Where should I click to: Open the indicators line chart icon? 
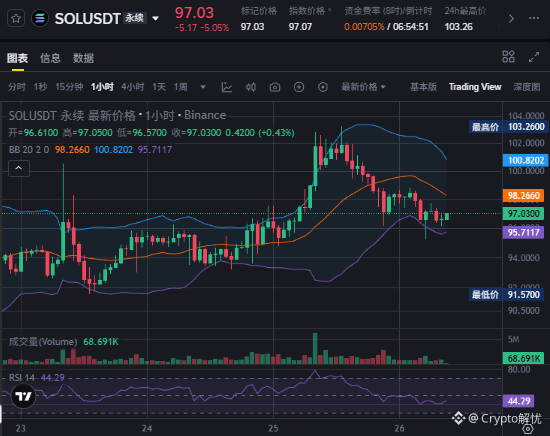[227, 87]
